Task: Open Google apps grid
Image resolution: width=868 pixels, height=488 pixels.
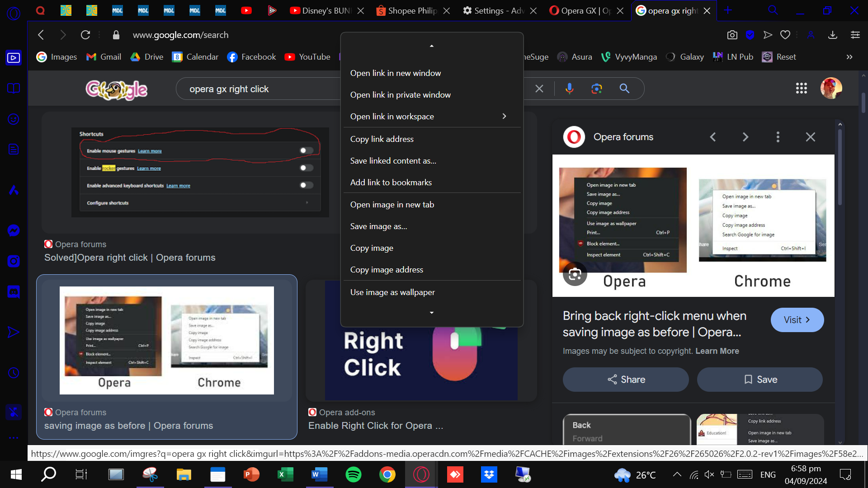Action: click(x=802, y=88)
